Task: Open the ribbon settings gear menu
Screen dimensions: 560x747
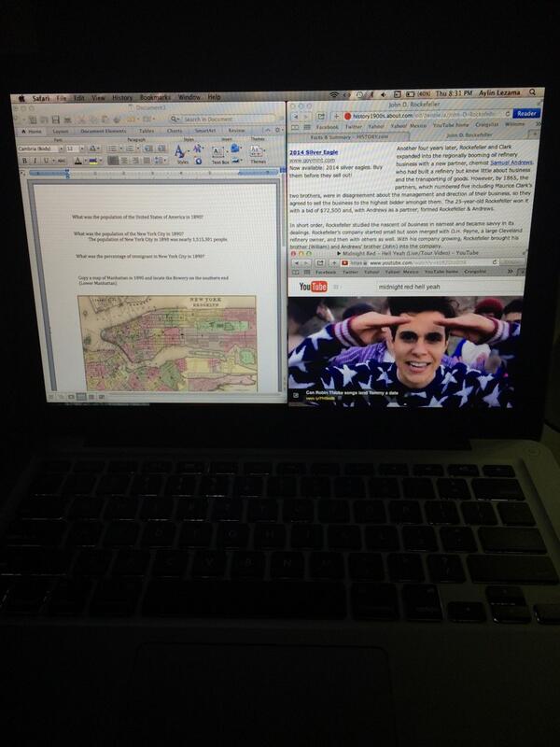Action: [277, 130]
